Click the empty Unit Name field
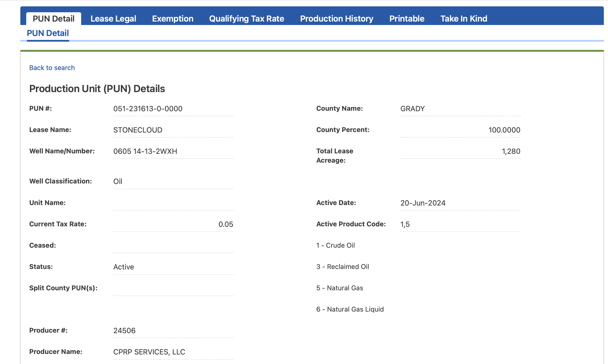The image size is (608, 364). coord(173,204)
